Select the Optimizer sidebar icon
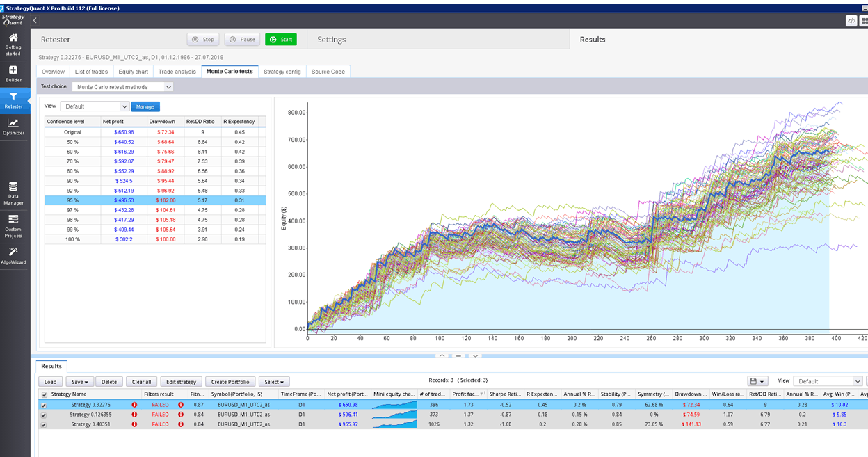Screen dimensions: 868x457 point(13,126)
